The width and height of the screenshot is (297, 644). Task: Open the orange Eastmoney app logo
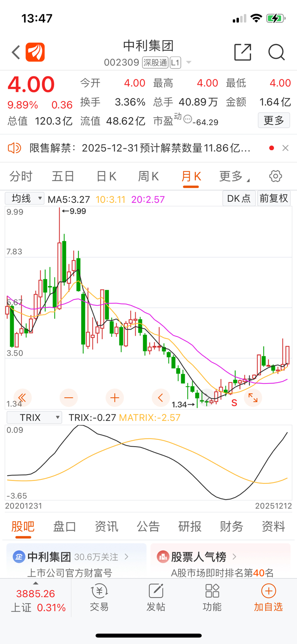pos(35,52)
